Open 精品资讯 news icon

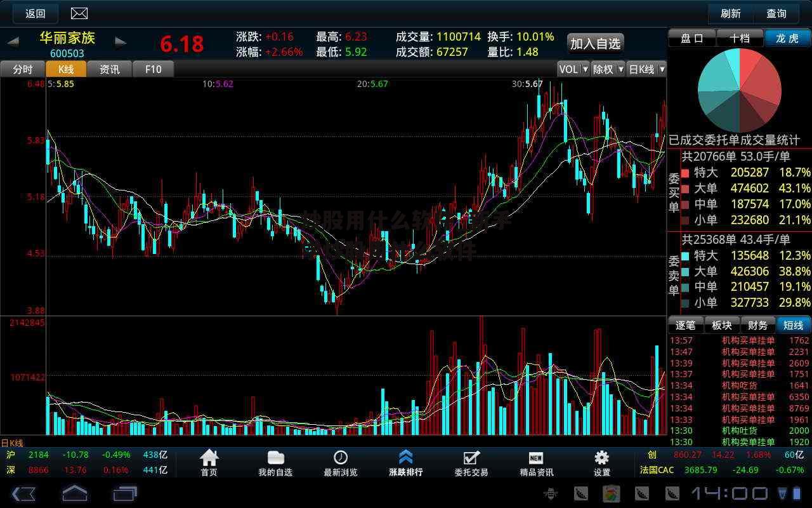coord(537,463)
